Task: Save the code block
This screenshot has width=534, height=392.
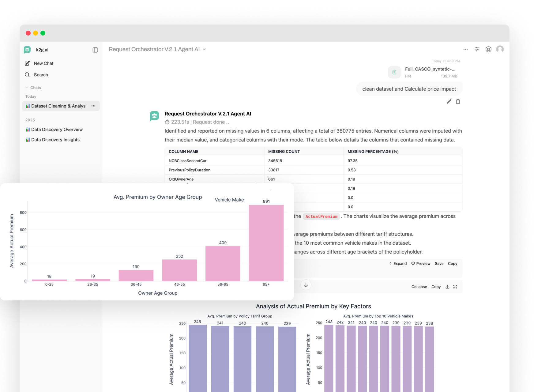Action: coord(439,264)
